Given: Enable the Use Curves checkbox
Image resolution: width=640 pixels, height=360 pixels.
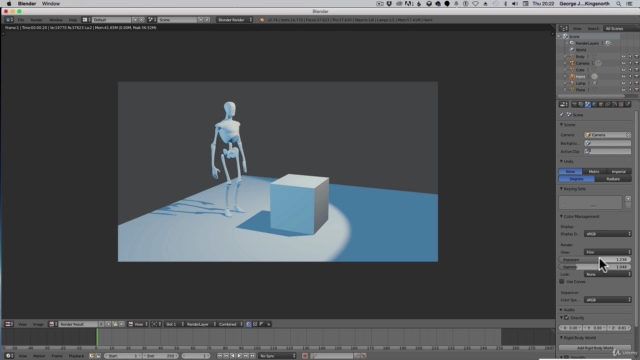Looking at the screenshot, I should click(x=562, y=282).
